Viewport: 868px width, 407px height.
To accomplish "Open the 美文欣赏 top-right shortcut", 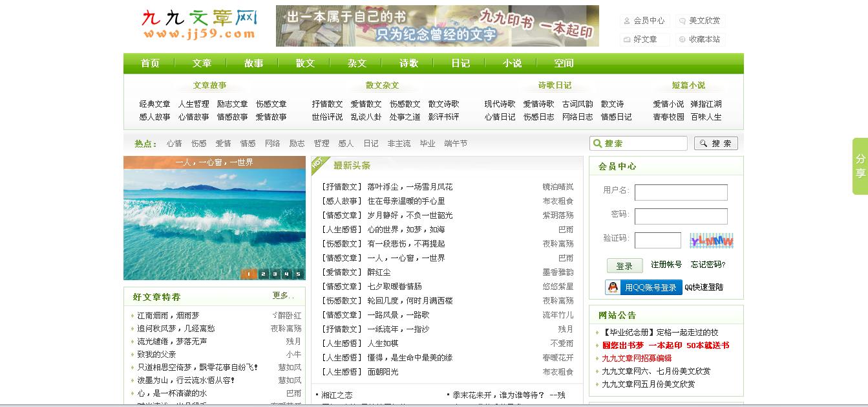I will coord(699,21).
